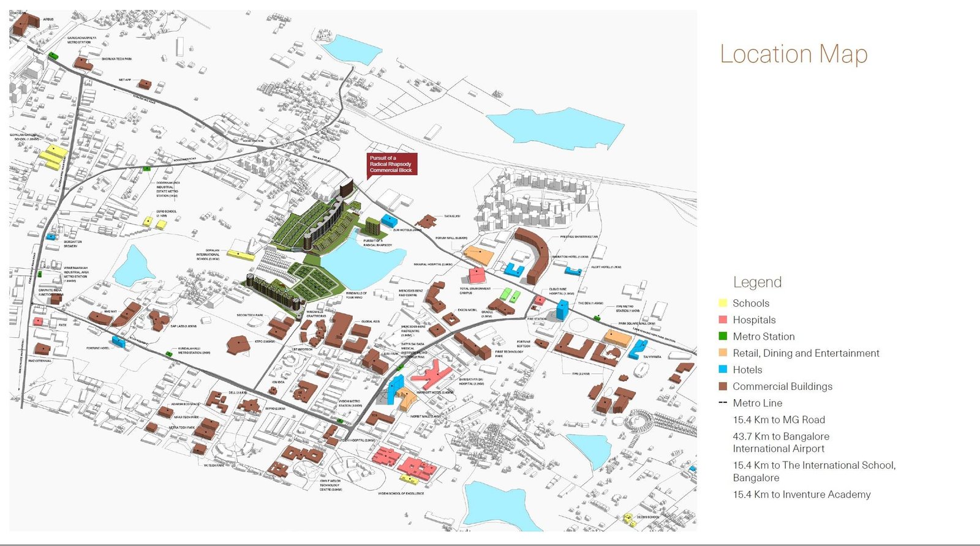Click the red Commercial Block callout label
Viewport: 980px width, 546px height.
tap(391, 164)
